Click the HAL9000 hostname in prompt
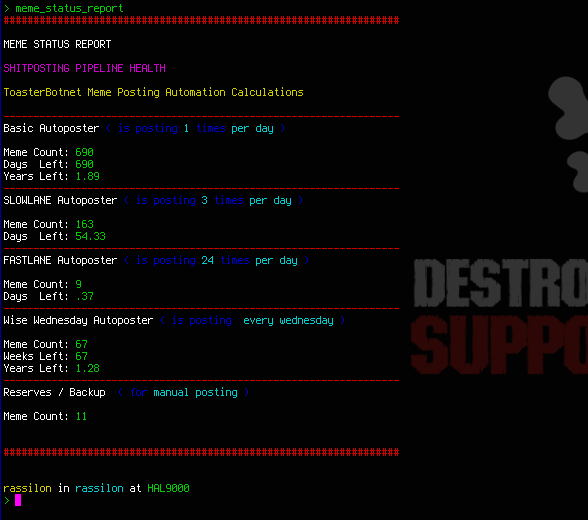This screenshot has width=588, height=520. (x=168, y=488)
